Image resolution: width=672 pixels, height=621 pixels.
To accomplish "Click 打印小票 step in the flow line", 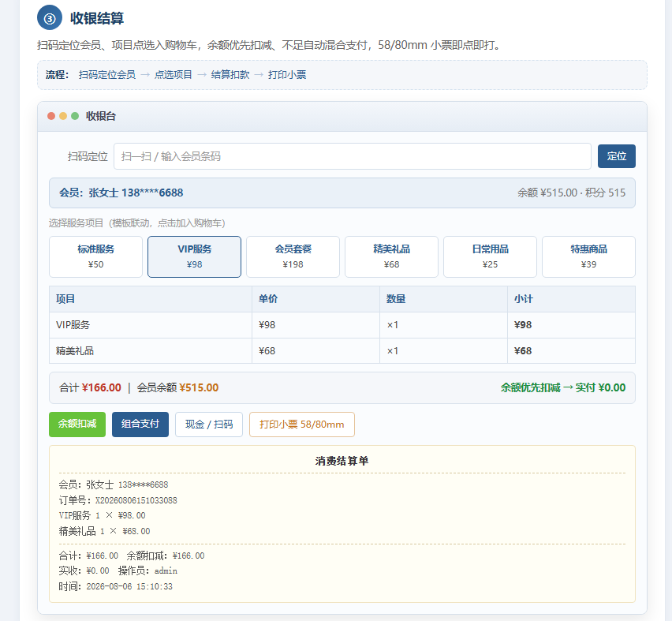I will point(287,75).
